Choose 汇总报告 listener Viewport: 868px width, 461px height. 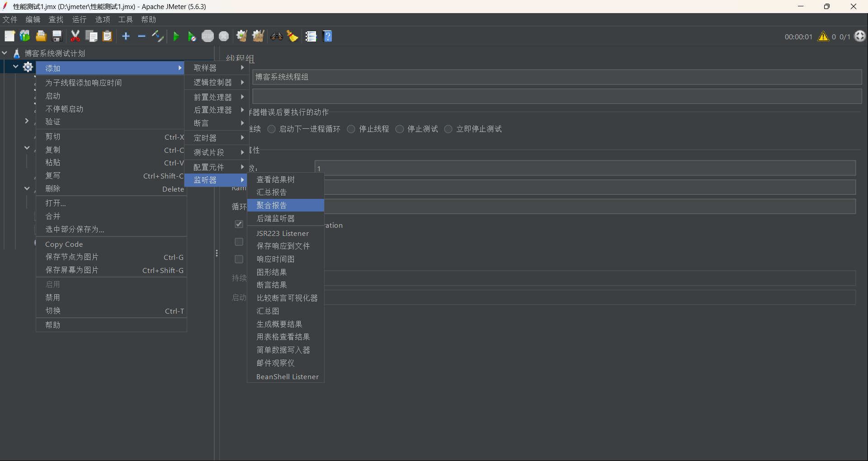[x=286, y=192]
